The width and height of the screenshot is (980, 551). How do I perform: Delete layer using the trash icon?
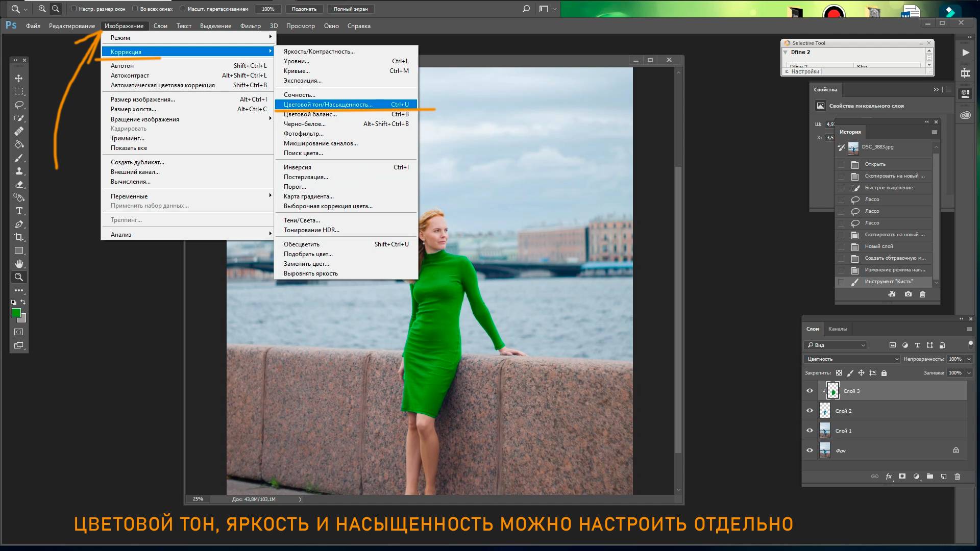pos(958,476)
